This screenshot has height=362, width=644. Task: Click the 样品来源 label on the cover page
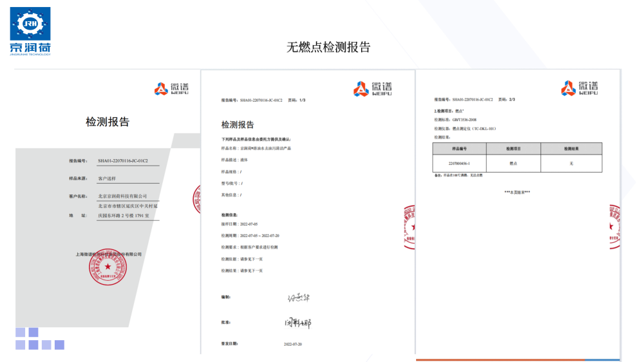pos(78,178)
